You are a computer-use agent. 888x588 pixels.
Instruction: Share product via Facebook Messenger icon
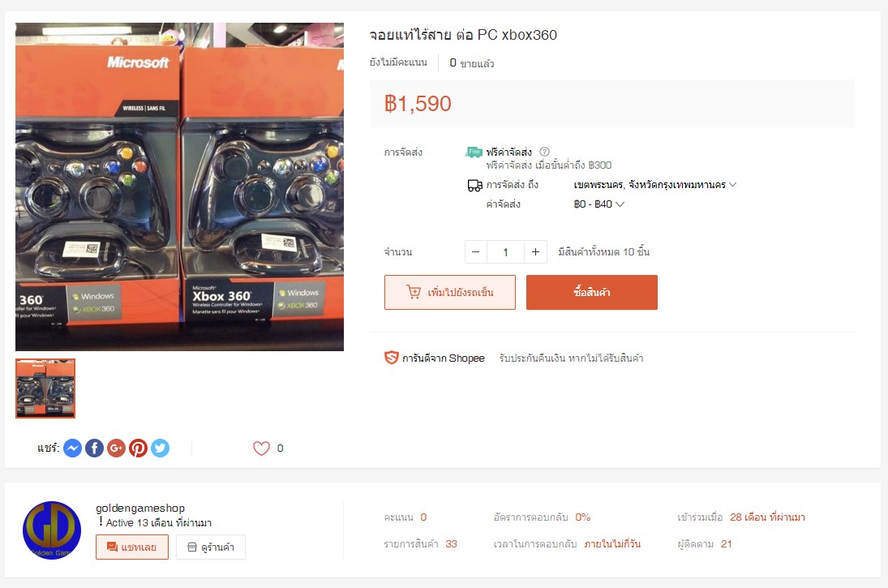pyautogui.click(x=72, y=448)
